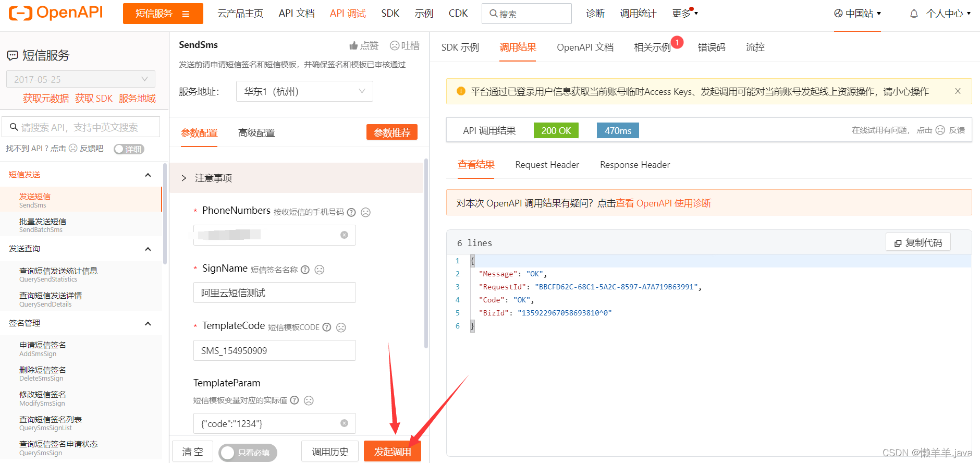
Task: Click the magnifier icon in top search box
Action: (493, 14)
